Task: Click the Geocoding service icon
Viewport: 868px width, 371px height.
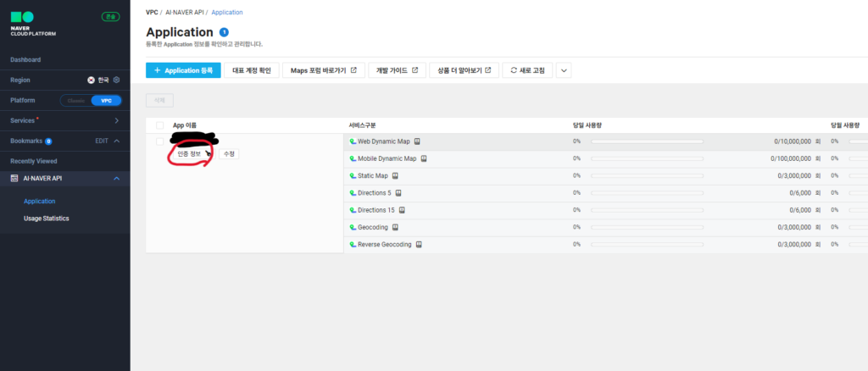Action: tap(353, 227)
